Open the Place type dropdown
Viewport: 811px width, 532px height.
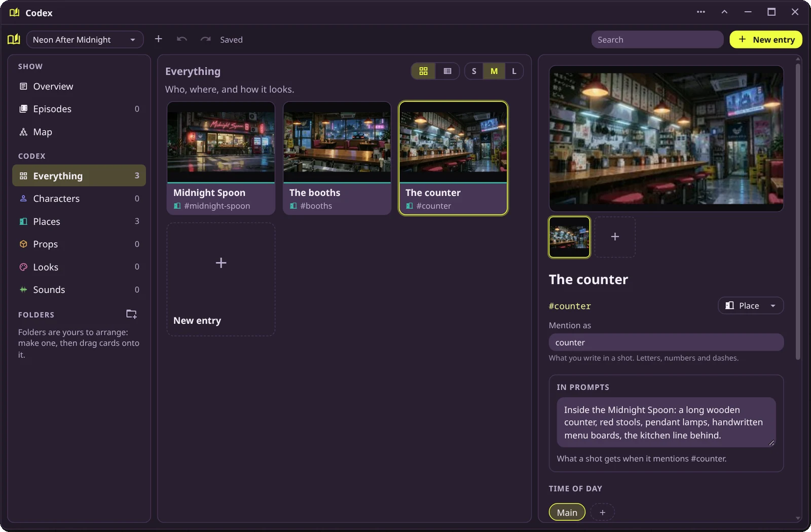751,306
